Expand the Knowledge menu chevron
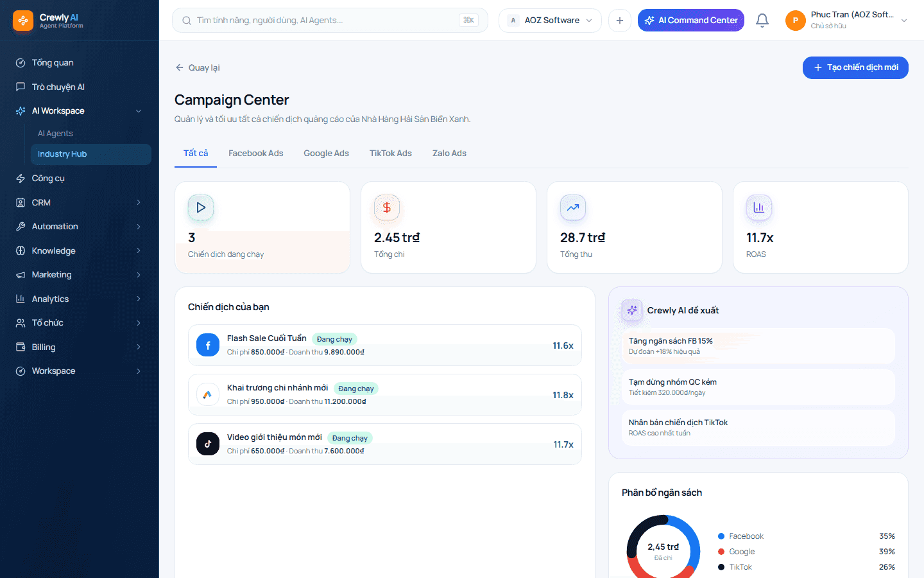This screenshot has height=578, width=924. click(139, 250)
